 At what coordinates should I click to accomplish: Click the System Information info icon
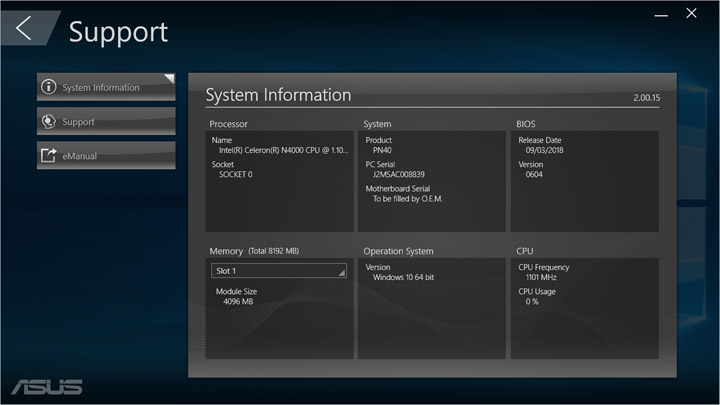tap(49, 87)
